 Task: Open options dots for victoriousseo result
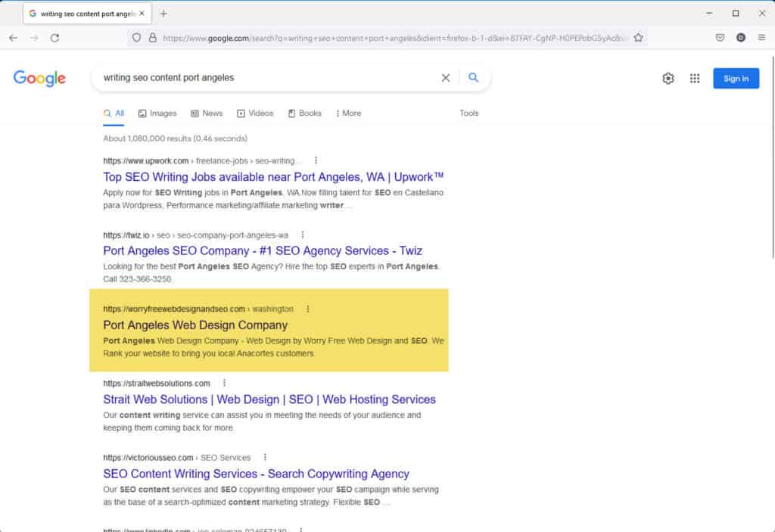pyautogui.click(x=265, y=457)
